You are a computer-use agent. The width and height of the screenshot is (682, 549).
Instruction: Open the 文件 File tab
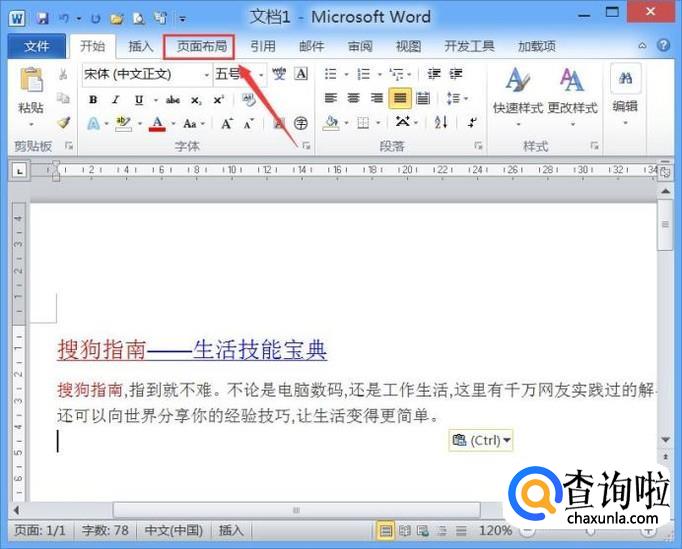click(x=37, y=46)
